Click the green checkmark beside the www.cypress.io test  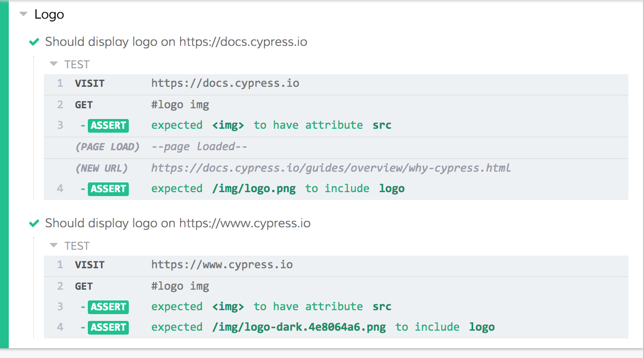point(34,223)
